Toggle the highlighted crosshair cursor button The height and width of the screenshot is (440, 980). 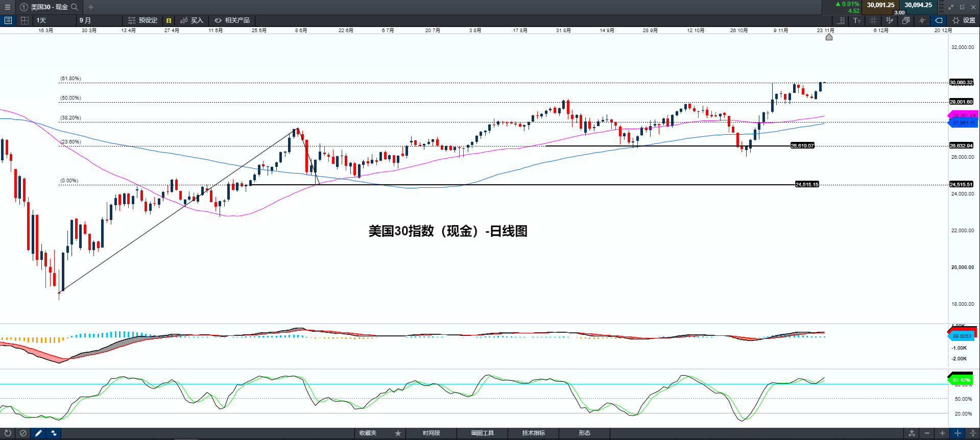click(958, 433)
